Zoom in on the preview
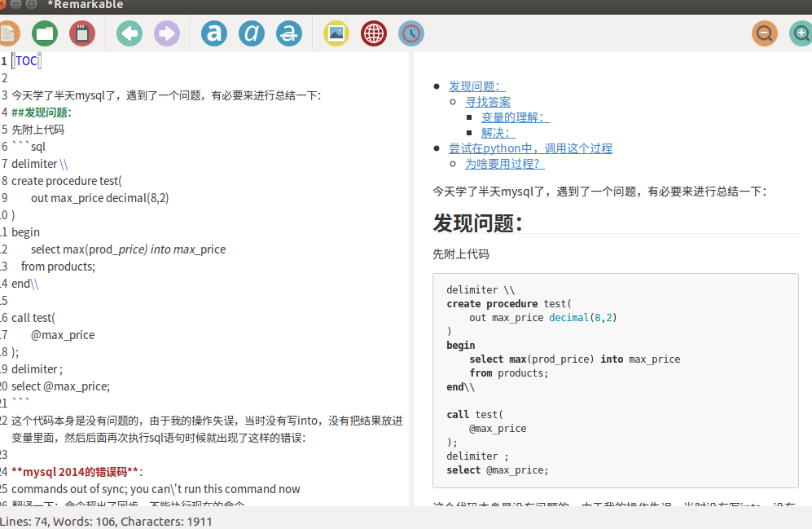Screen dimensions: 812x529 (x=801, y=33)
